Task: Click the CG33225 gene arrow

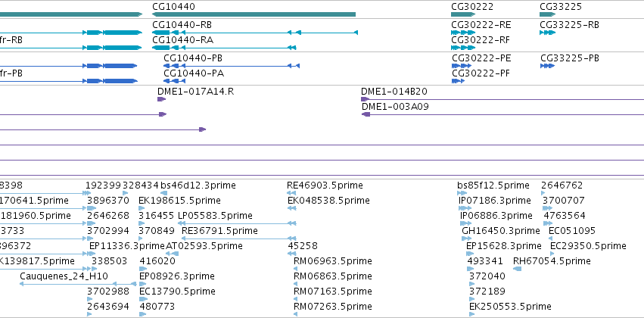Action: click(x=547, y=14)
